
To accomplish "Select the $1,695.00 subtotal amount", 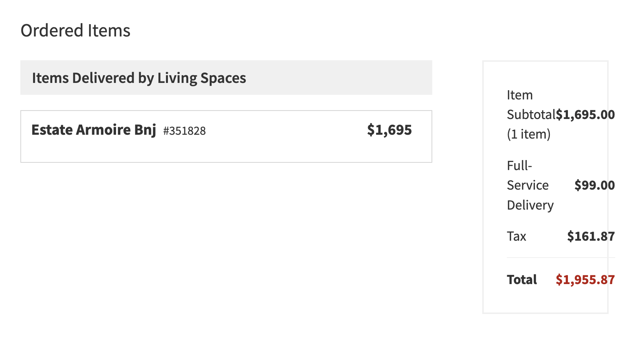I will click(x=585, y=114).
